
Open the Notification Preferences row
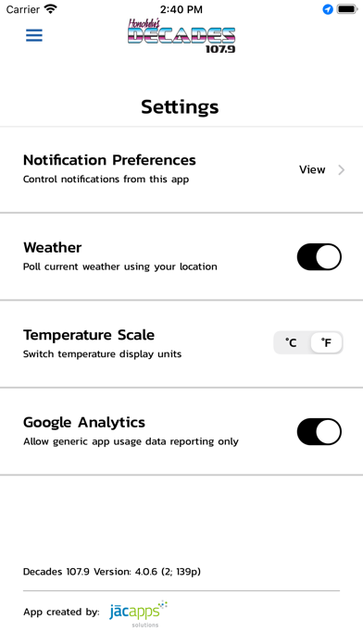click(181, 169)
